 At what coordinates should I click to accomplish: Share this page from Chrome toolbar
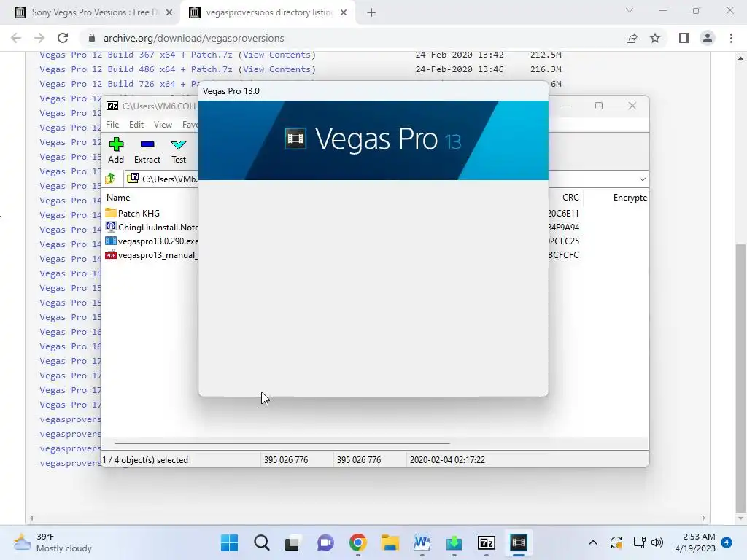tap(632, 38)
